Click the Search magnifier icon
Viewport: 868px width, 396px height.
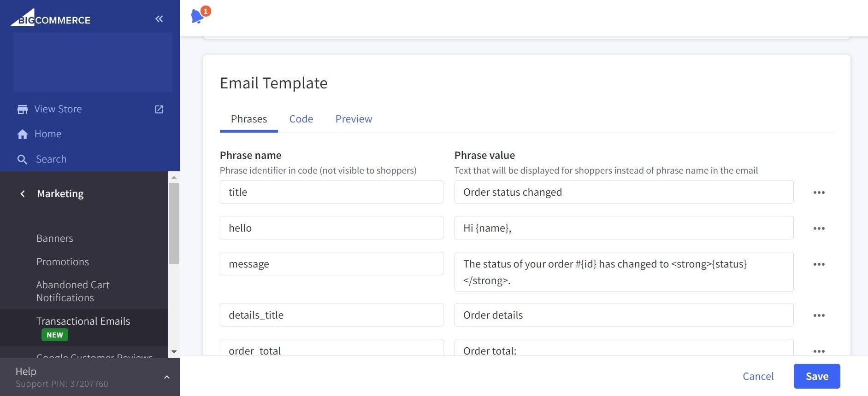coord(22,159)
